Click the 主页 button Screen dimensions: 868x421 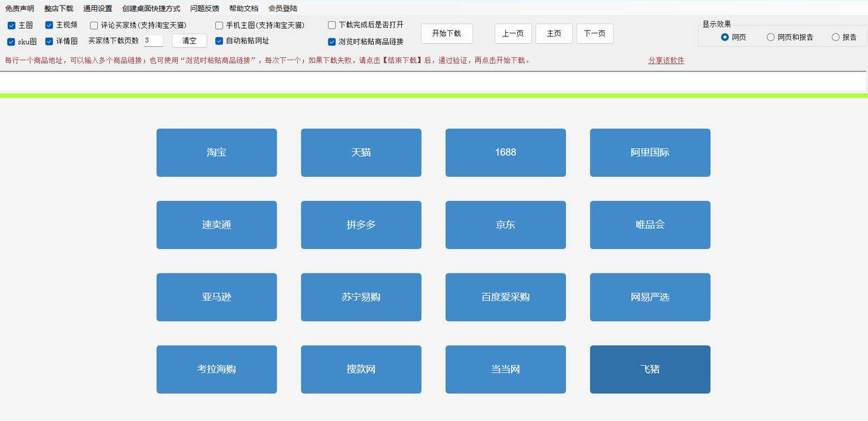pos(554,34)
